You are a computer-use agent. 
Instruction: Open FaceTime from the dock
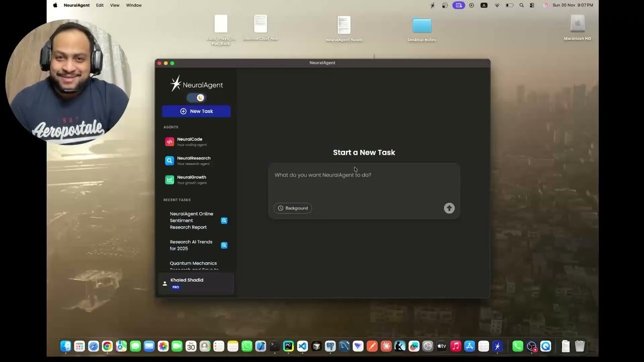pos(177,346)
